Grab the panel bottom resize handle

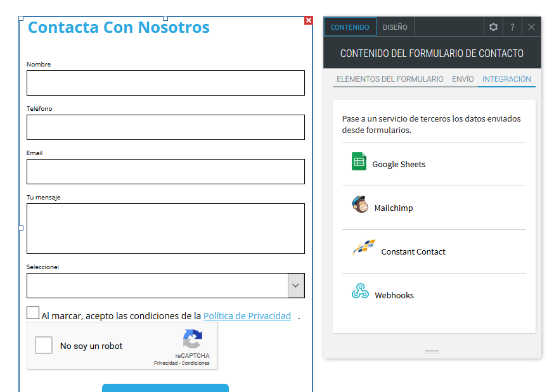[x=432, y=351]
